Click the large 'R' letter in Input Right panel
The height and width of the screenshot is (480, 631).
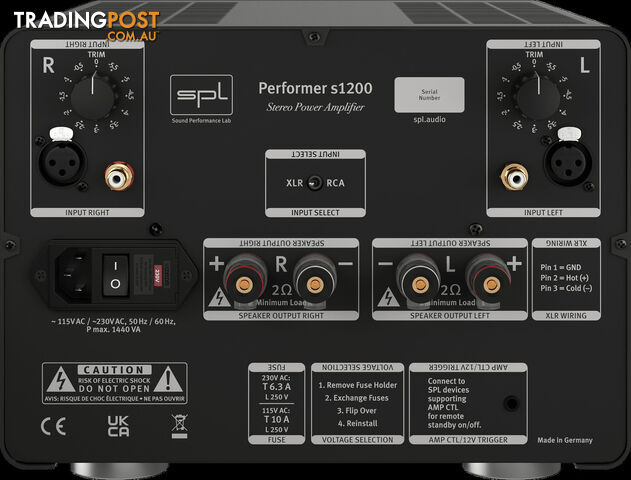48,65
